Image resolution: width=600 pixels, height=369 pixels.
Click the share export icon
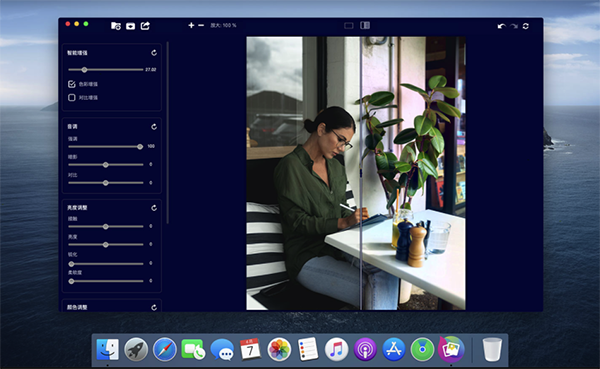145,26
